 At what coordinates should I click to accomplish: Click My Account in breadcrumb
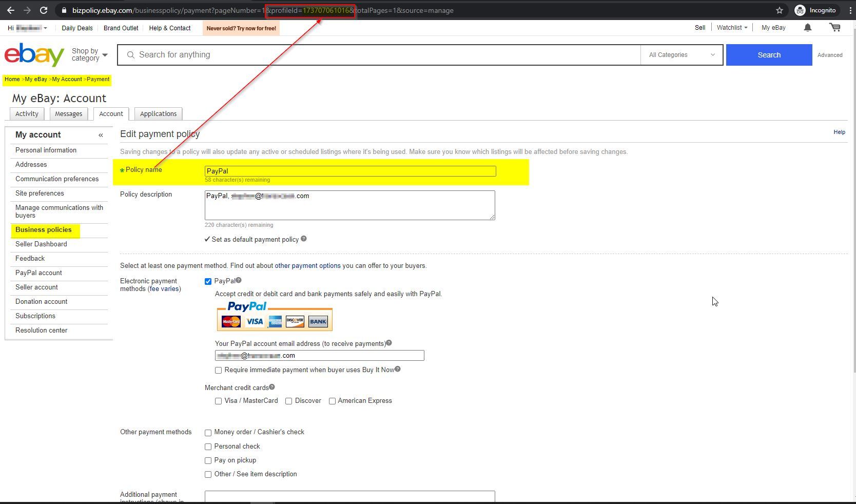click(67, 79)
